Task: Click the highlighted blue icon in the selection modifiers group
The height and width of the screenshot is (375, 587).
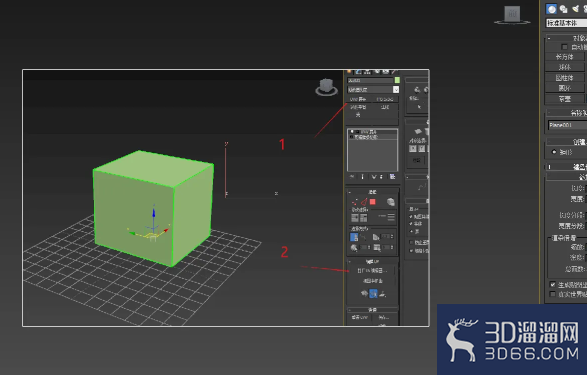Action: point(354,237)
